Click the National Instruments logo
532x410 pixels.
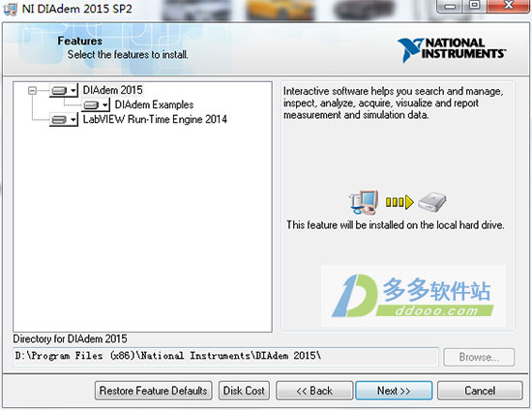[452, 49]
